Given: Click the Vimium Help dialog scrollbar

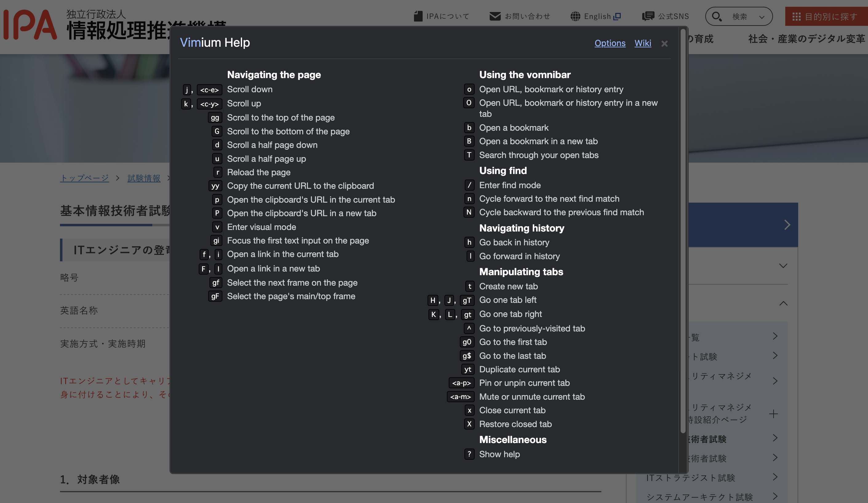Looking at the screenshot, I should pos(683,231).
